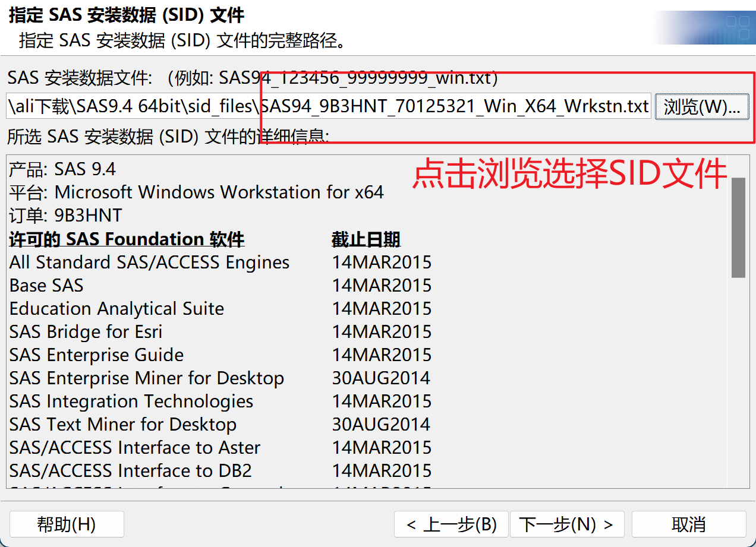
Task: Click 14MAR2015 date for Base SAS
Action: [x=382, y=286]
